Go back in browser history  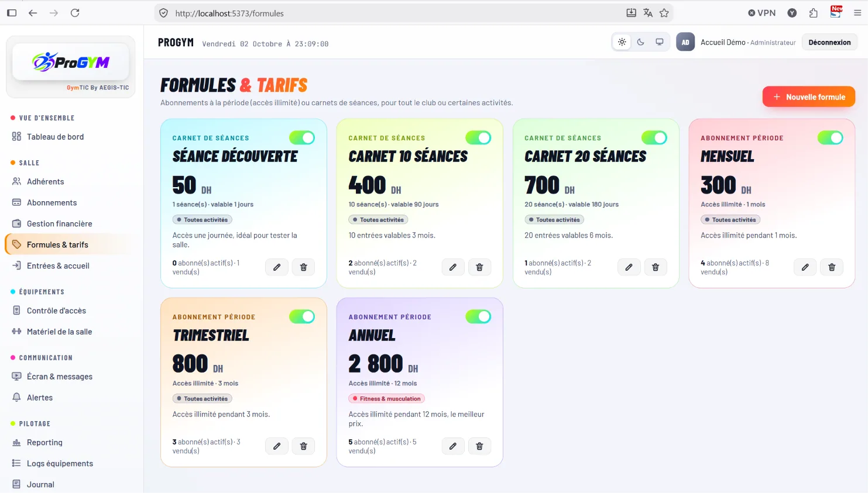point(33,13)
